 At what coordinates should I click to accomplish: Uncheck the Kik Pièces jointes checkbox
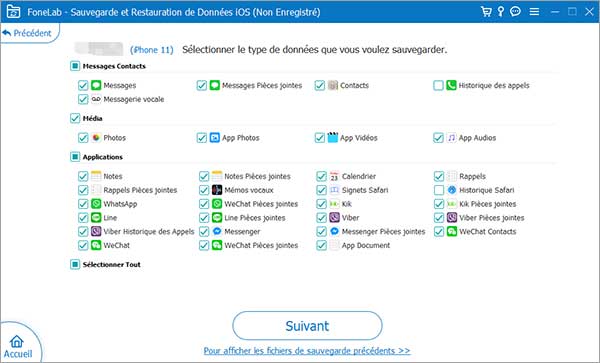coord(439,204)
